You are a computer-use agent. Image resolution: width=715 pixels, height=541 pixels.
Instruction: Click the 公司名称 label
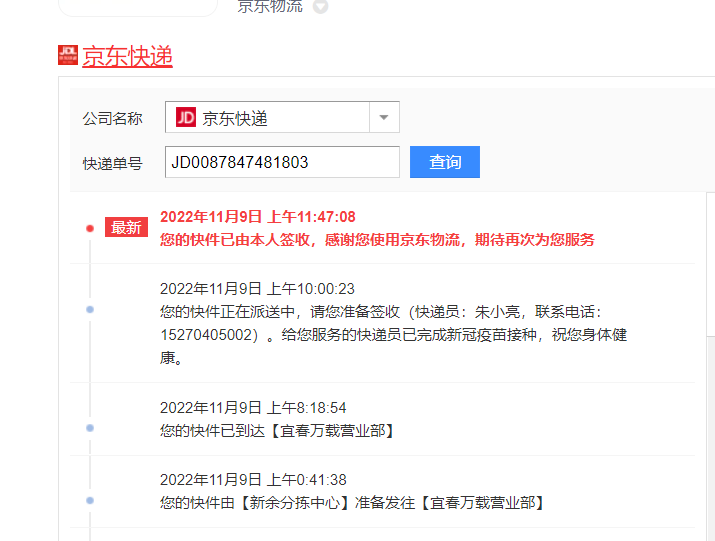[x=112, y=119]
